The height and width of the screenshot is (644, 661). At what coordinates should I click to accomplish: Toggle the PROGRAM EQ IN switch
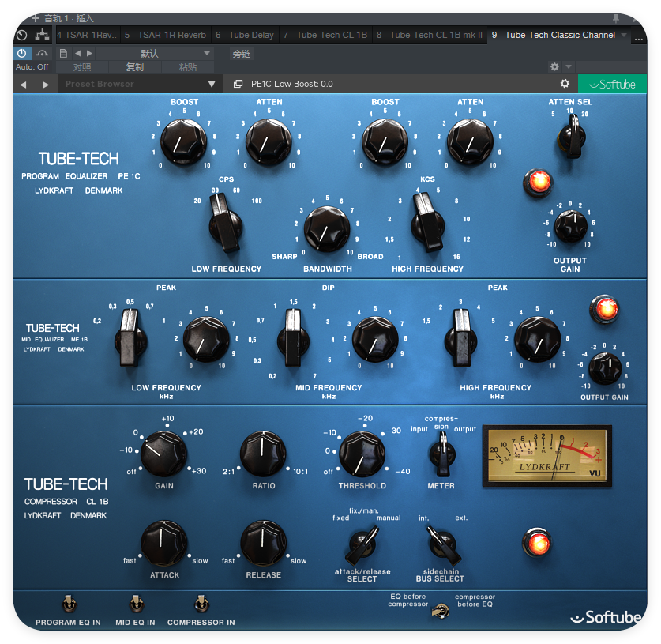[x=69, y=604]
